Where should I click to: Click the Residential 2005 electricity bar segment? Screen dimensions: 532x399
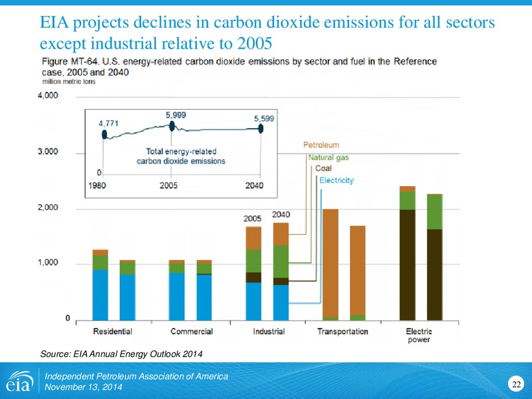(x=100, y=295)
